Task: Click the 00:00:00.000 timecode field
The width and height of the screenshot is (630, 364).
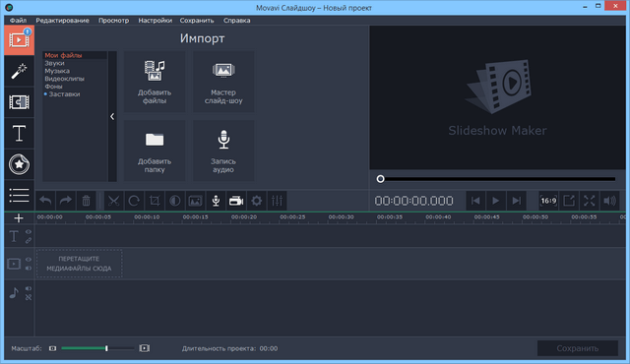Action: (413, 201)
